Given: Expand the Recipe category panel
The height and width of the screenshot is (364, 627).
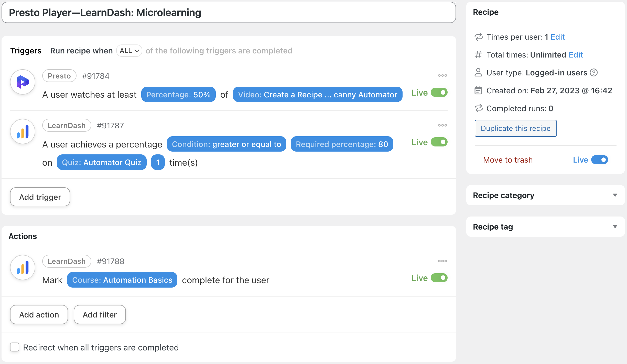Looking at the screenshot, I should coord(545,195).
